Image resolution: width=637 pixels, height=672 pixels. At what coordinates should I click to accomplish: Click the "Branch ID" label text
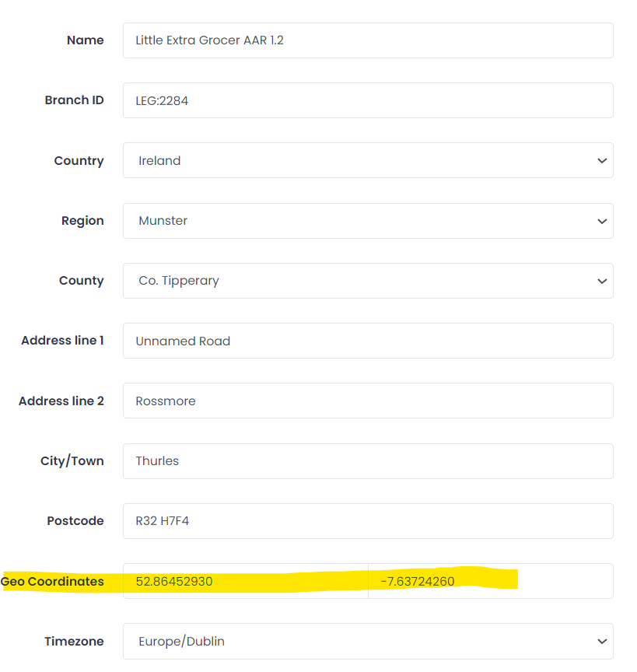[x=74, y=100]
